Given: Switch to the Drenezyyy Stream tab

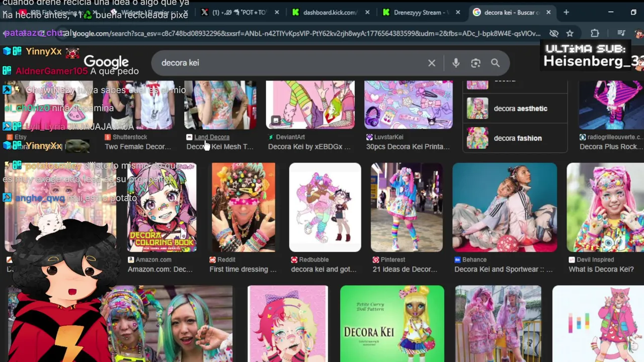Looking at the screenshot, I should 420,12.
